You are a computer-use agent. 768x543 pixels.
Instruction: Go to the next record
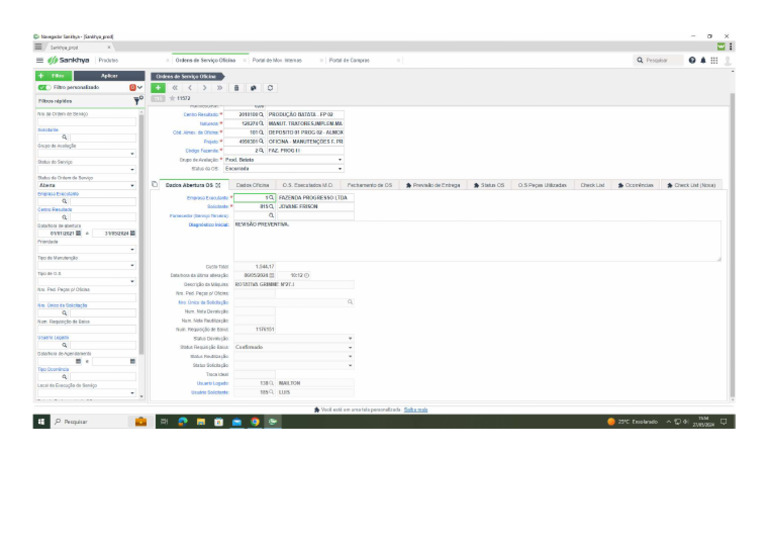[204, 88]
